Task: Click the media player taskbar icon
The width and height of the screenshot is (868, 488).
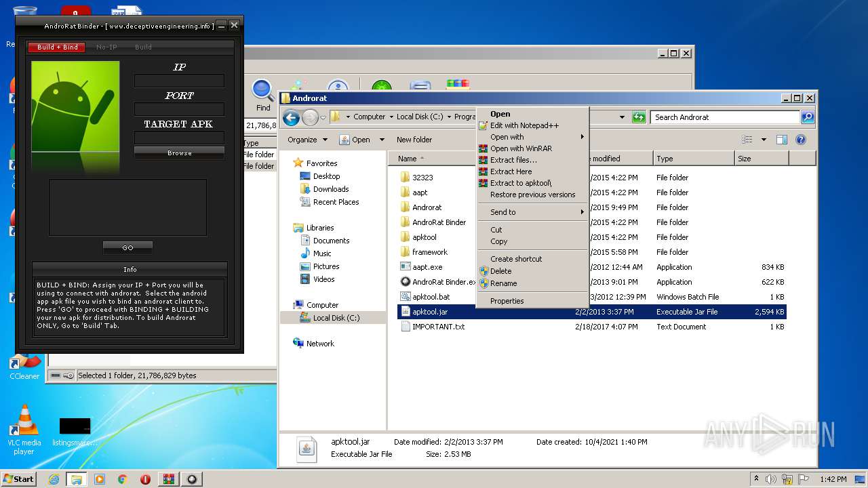Action: 100,479
